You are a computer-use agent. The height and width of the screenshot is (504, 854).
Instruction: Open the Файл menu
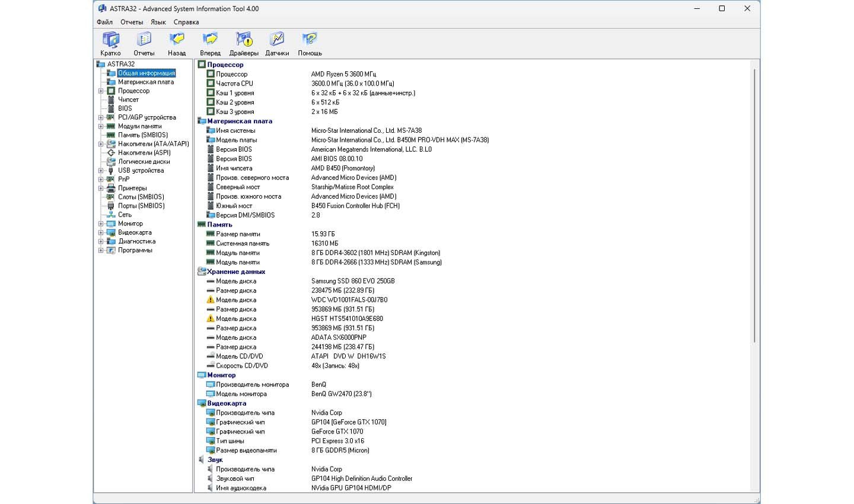click(x=105, y=22)
